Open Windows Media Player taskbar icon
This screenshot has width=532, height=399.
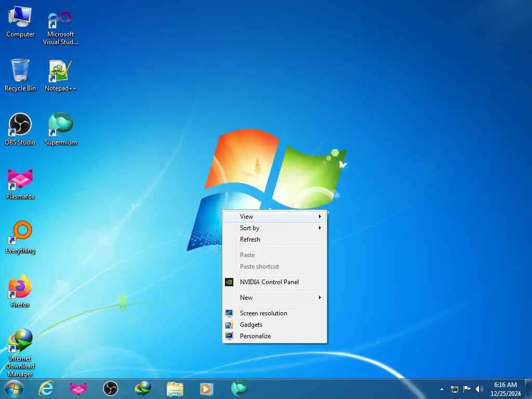207,389
